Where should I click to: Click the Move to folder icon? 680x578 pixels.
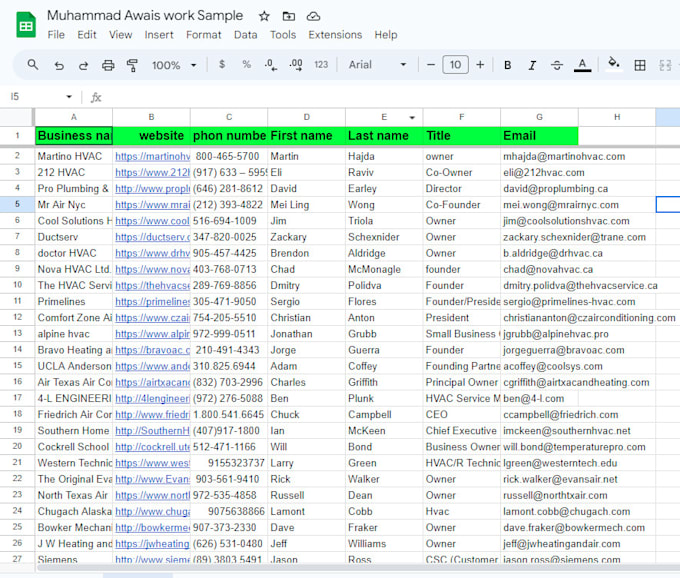289,16
